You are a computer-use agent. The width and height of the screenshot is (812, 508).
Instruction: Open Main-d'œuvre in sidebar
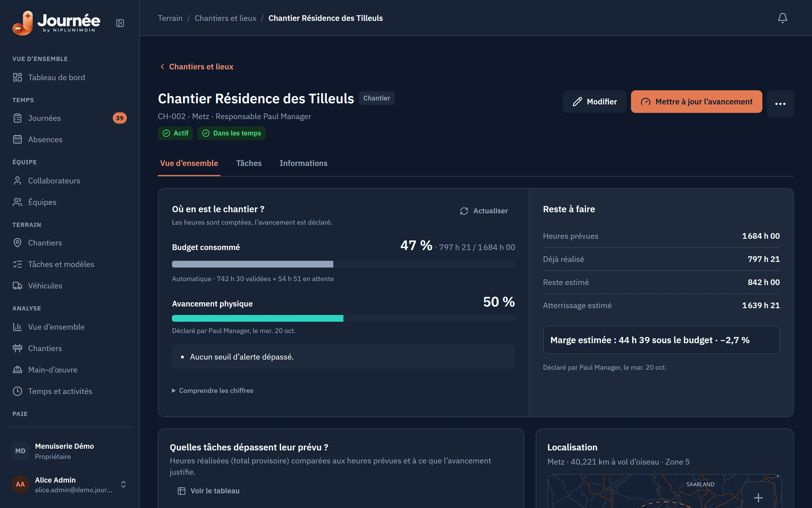coord(69,370)
